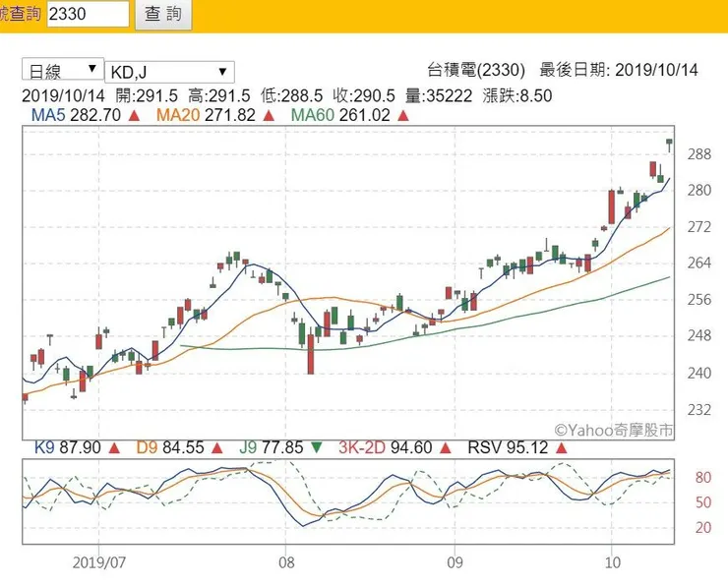Click the 2019/10/14 date in data row
Image resolution: width=728 pixels, height=586 pixels.
(x=64, y=96)
